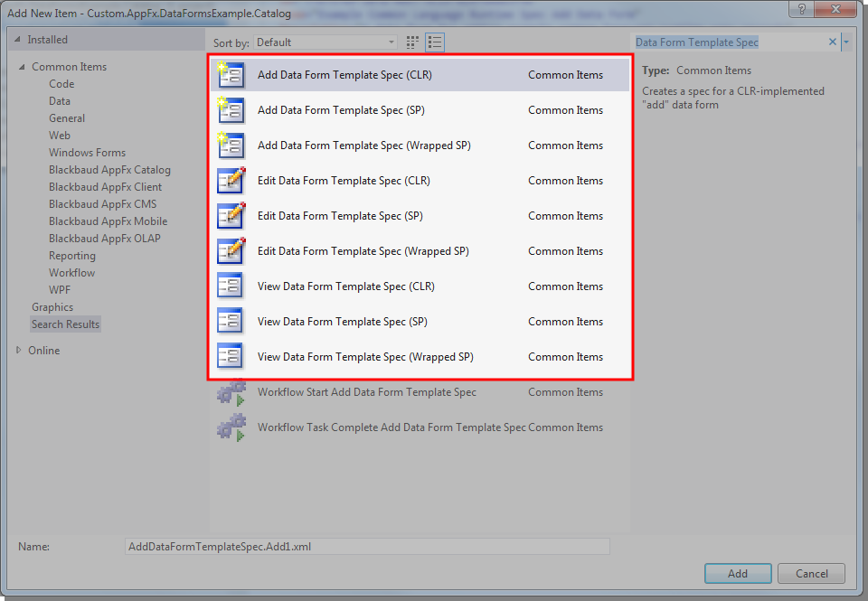The image size is (868, 601).
Task: Collapse the Installed section
Action: pos(17,39)
